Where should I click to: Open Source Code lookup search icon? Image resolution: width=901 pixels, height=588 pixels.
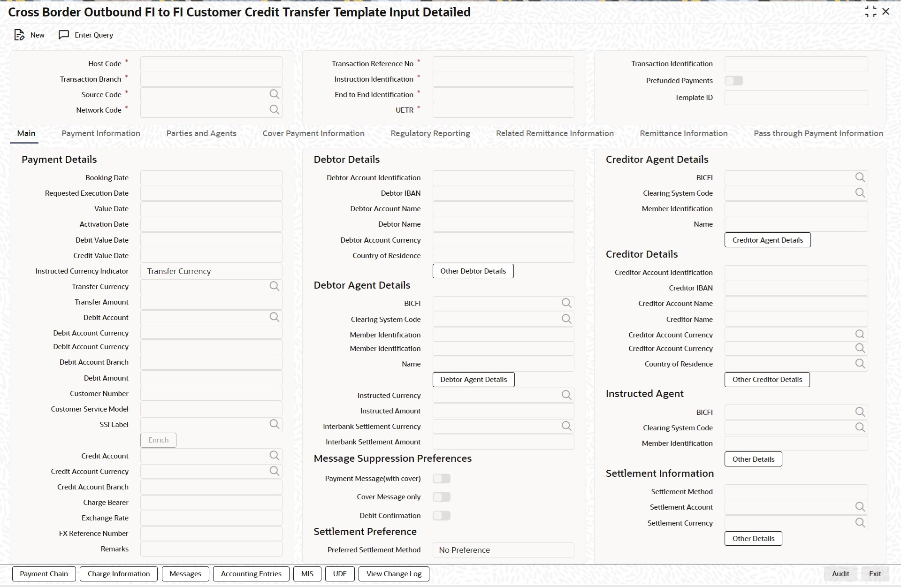pyautogui.click(x=274, y=95)
